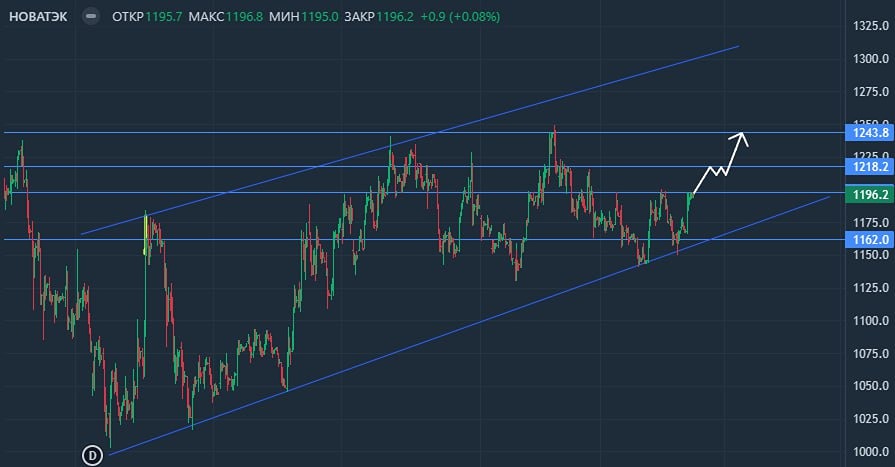
Task: Click the 1000.0 price axis label
Action: point(870,452)
